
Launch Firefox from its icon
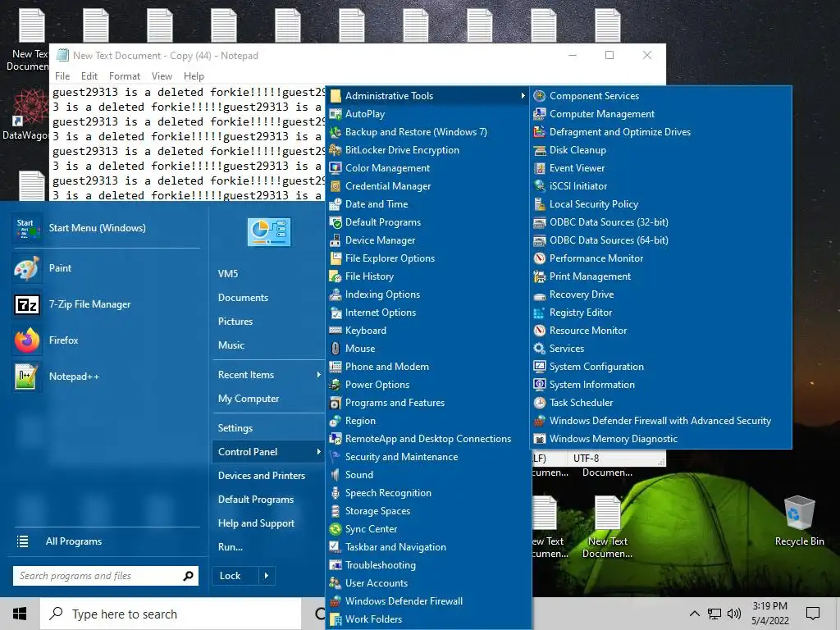pyautogui.click(x=27, y=340)
